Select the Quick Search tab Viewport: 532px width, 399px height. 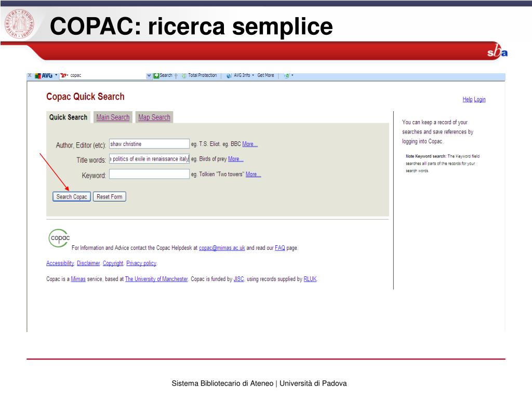[68, 117]
